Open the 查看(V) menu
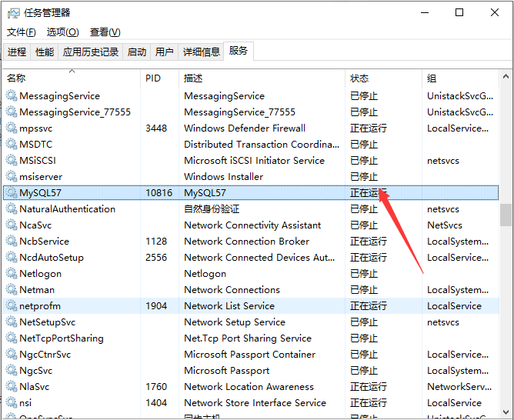 [105, 32]
